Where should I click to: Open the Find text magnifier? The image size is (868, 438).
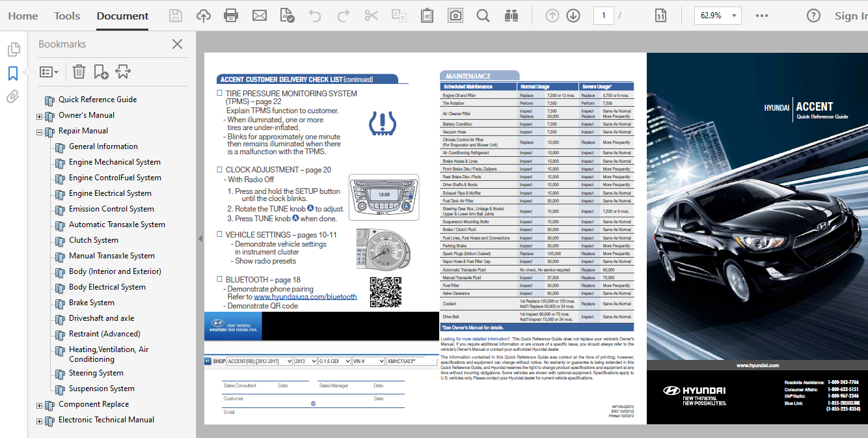pos(483,16)
